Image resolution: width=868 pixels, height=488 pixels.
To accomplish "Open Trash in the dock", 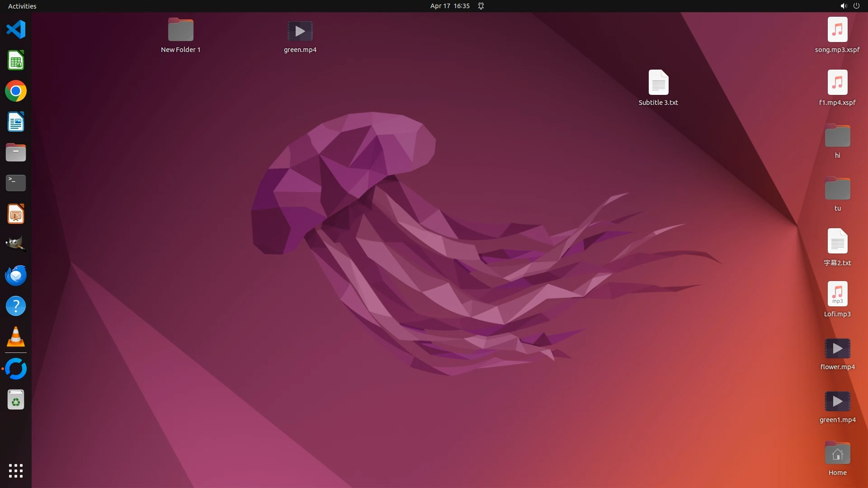I will [16, 400].
